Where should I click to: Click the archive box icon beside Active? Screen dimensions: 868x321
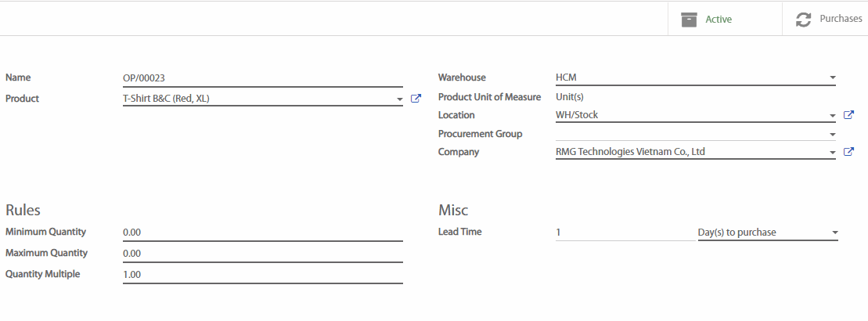click(x=689, y=20)
